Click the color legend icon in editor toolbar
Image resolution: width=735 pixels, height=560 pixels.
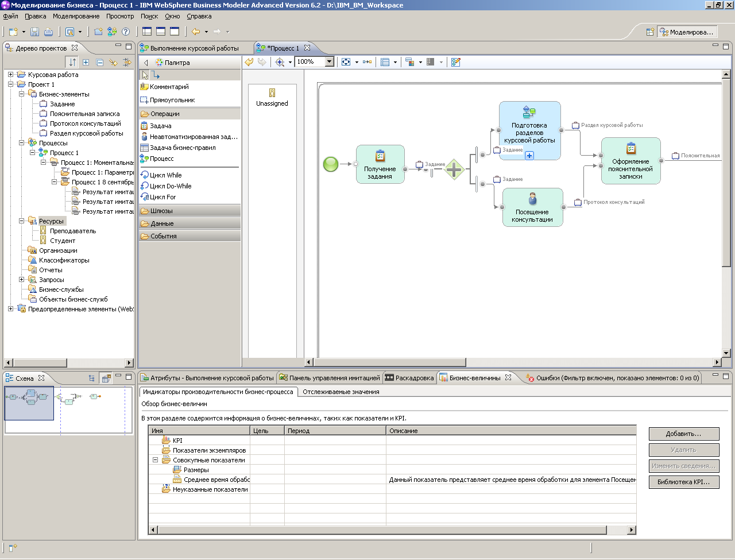click(x=409, y=61)
